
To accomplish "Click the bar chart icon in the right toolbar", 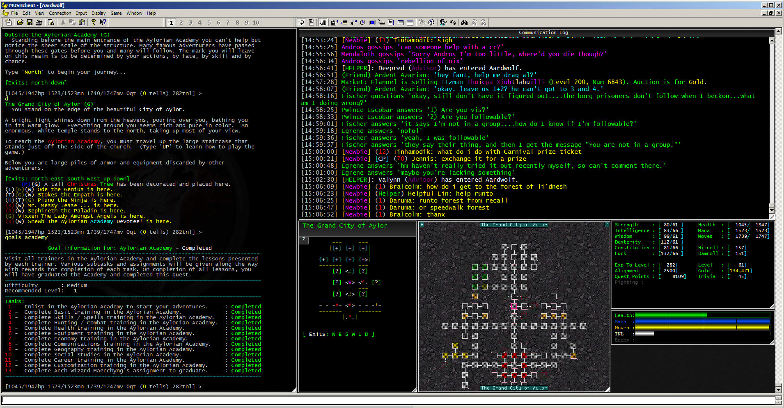I will click(x=323, y=22).
